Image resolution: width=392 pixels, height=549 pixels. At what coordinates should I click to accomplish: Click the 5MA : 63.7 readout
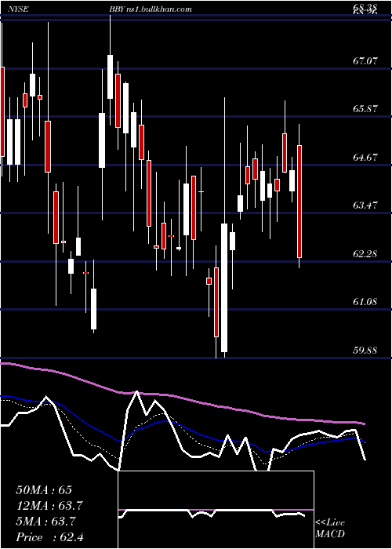point(45,522)
